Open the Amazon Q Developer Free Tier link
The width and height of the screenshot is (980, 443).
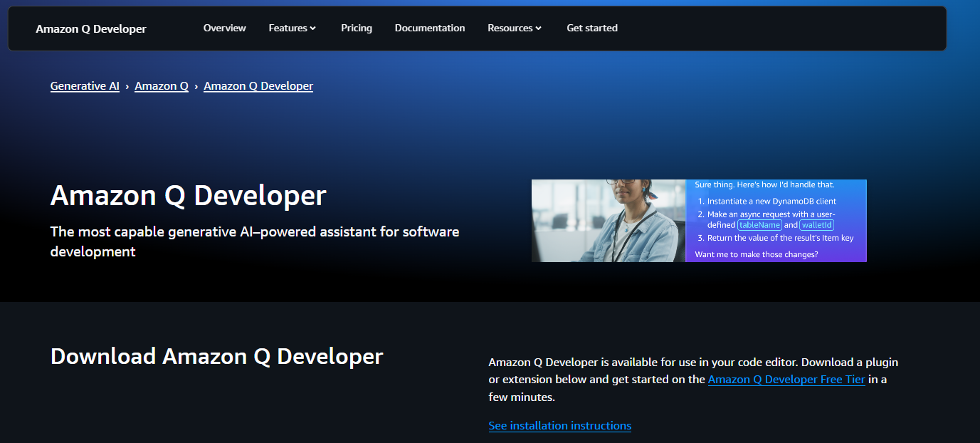[x=786, y=380]
